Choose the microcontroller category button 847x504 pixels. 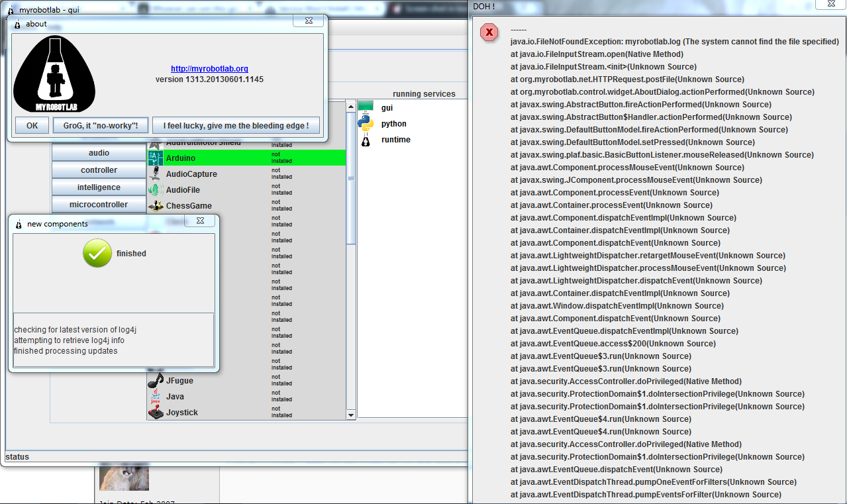click(99, 205)
